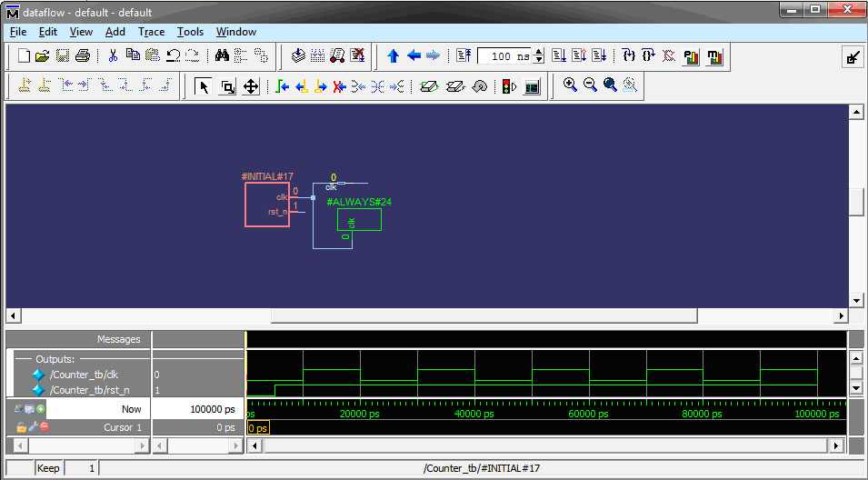Click the Step Into braces icon
This screenshot has height=480, width=868.
pos(628,55)
